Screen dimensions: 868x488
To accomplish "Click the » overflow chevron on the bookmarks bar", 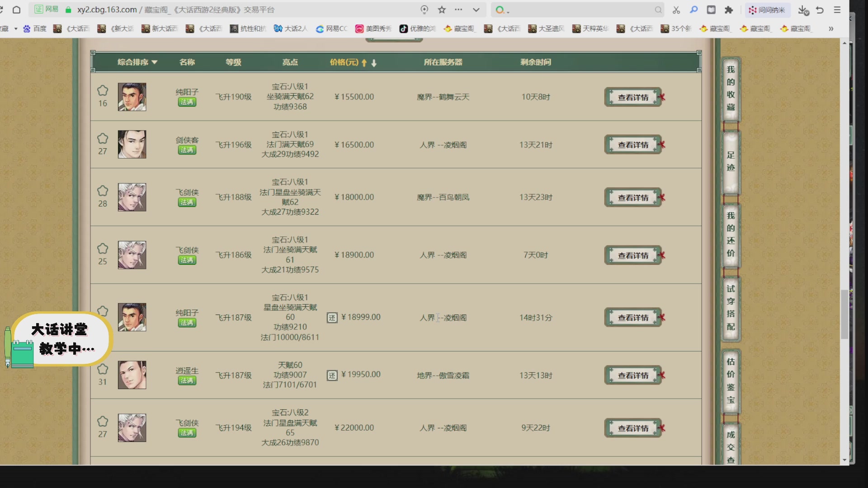I will click(x=831, y=28).
